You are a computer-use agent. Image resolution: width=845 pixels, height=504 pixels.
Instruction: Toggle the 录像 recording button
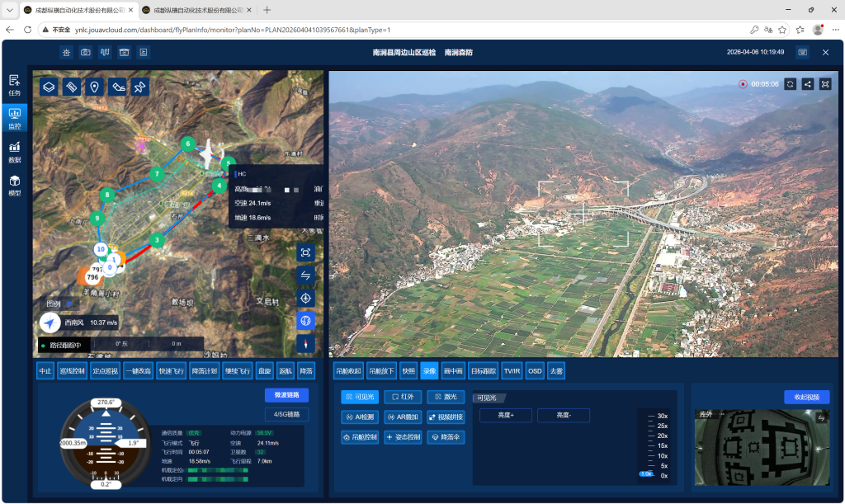429,371
